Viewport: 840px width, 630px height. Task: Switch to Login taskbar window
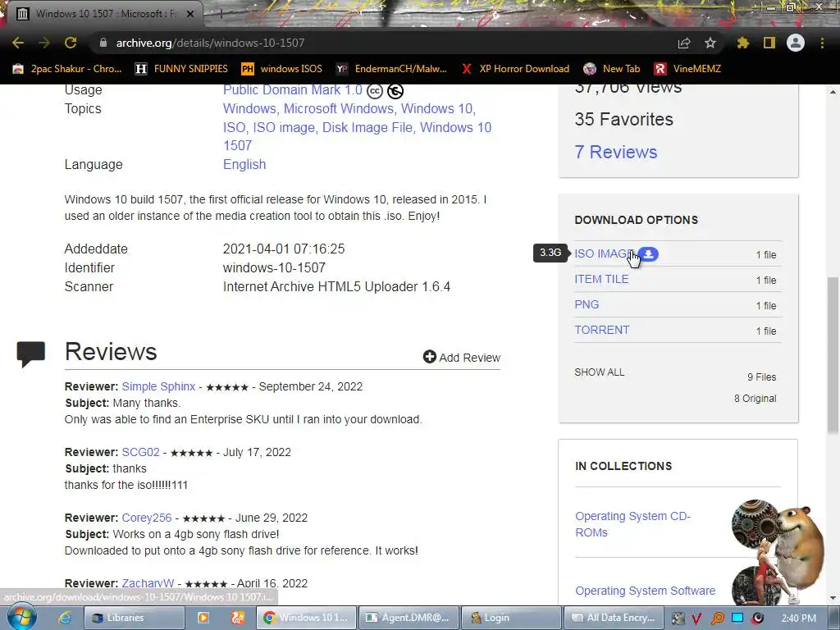pos(510,618)
